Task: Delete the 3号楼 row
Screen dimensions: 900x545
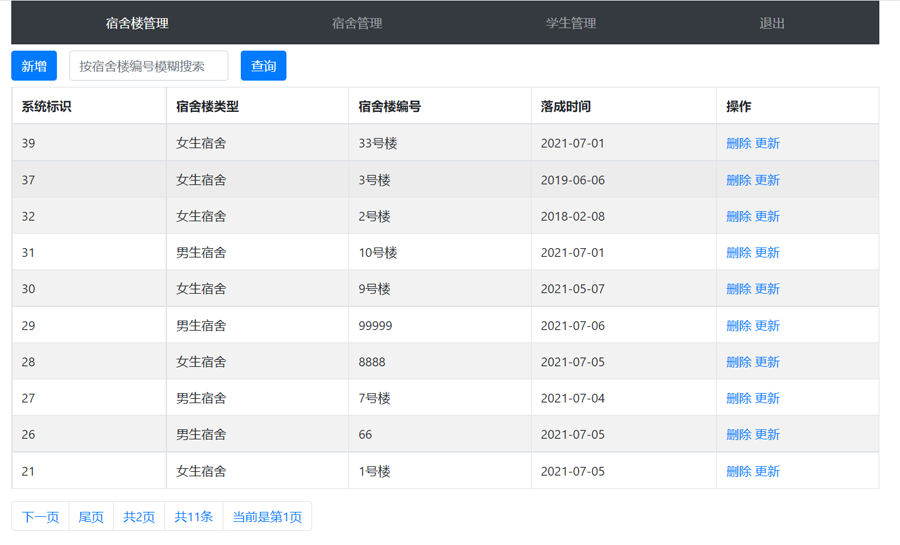Action: [739, 180]
